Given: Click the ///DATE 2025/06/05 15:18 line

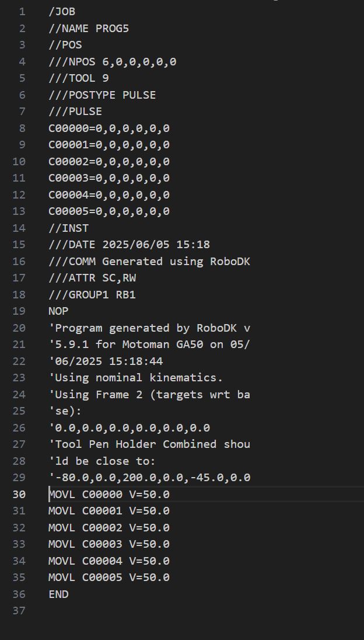Looking at the screenshot, I should tap(128, 244).
